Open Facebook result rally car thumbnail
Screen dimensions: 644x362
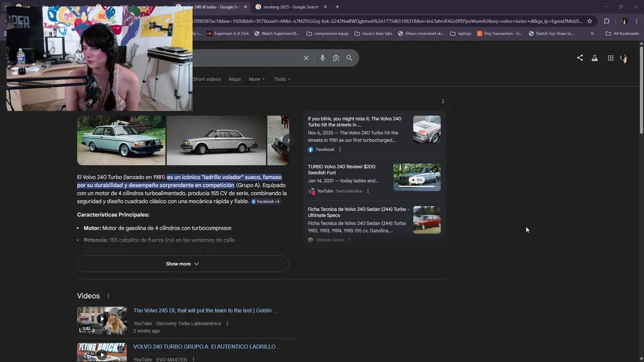pos(427,129)
